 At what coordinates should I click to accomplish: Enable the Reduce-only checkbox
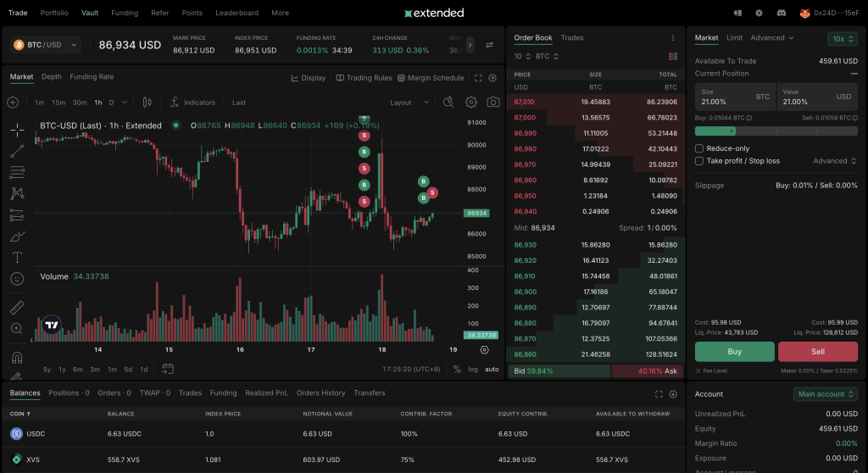pyautogui.click(x=699, y=148)
